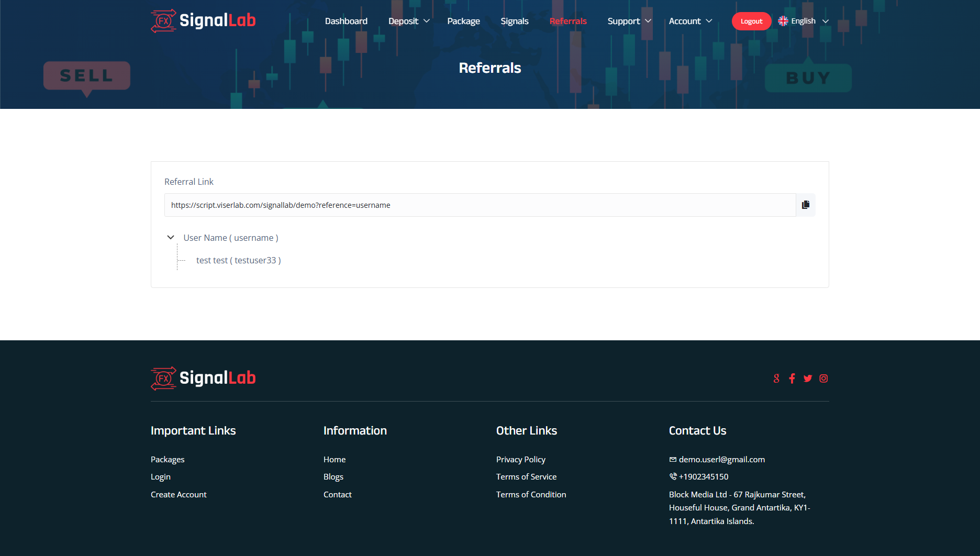The image size is (980, 556).
Task: Click the SignalLab logo in the header
Action: click(x=203, y=21)
